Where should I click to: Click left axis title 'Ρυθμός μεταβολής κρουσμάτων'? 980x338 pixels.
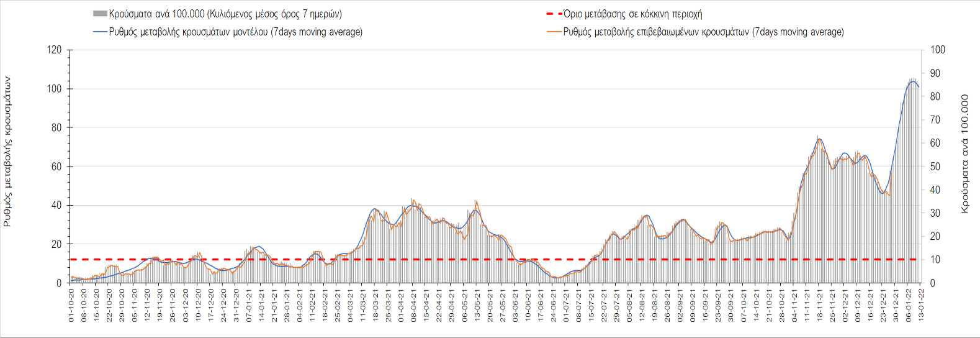pos(7,151)
